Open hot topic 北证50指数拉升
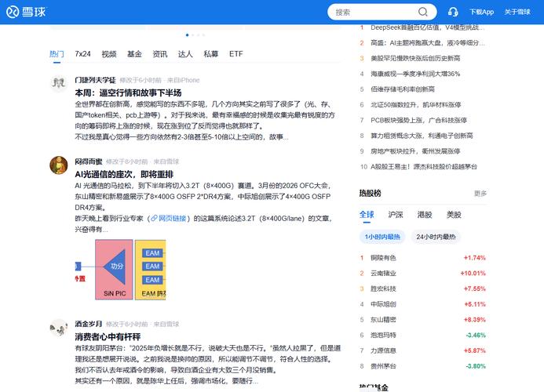The width and height of the screenshot is (544, 392). tap(415, 105)
